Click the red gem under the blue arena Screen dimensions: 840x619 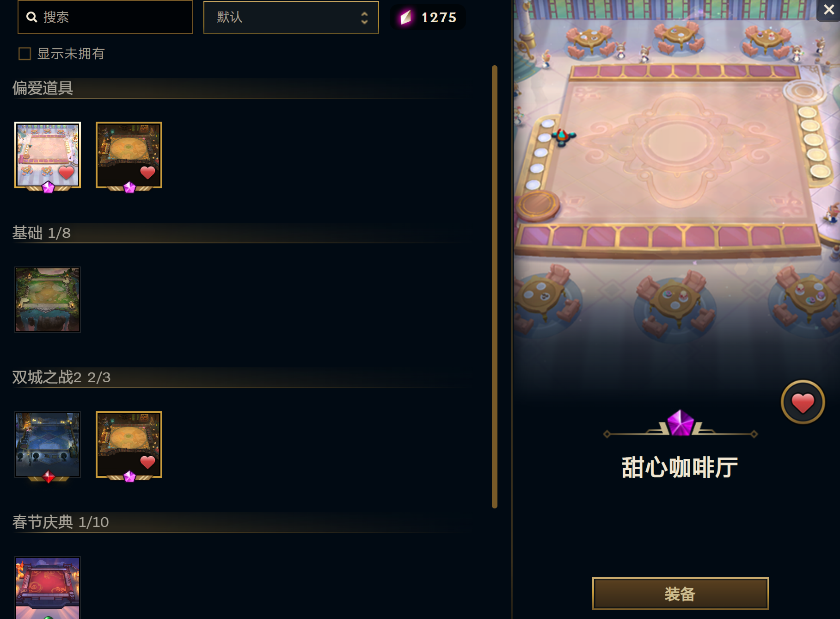click(x=48, y=477)
